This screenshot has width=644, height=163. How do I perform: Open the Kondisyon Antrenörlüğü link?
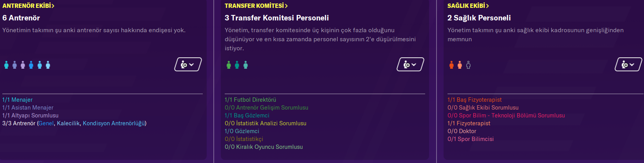click(113, 123)
